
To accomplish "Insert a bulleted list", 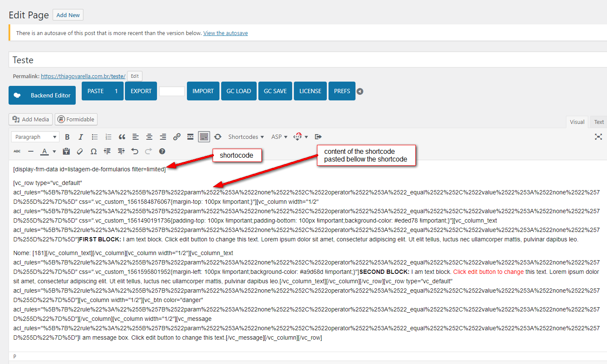I will pyautogui.click(x=95, y=137).
